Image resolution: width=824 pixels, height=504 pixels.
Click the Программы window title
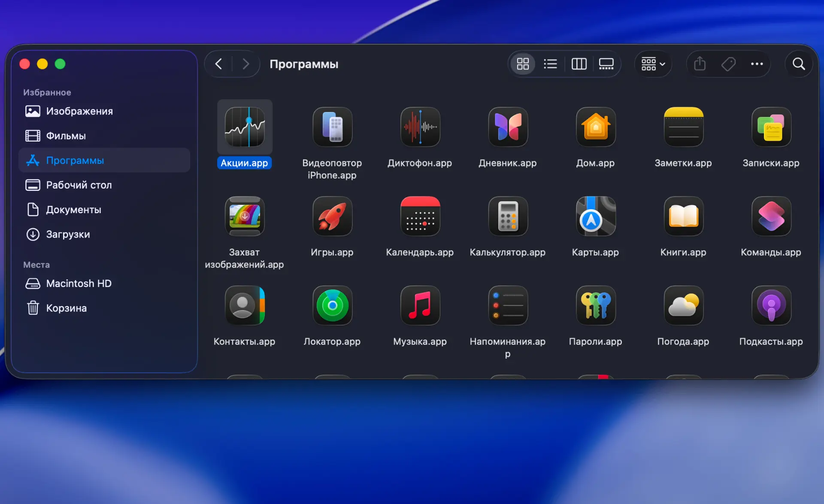tap(304, 64)
